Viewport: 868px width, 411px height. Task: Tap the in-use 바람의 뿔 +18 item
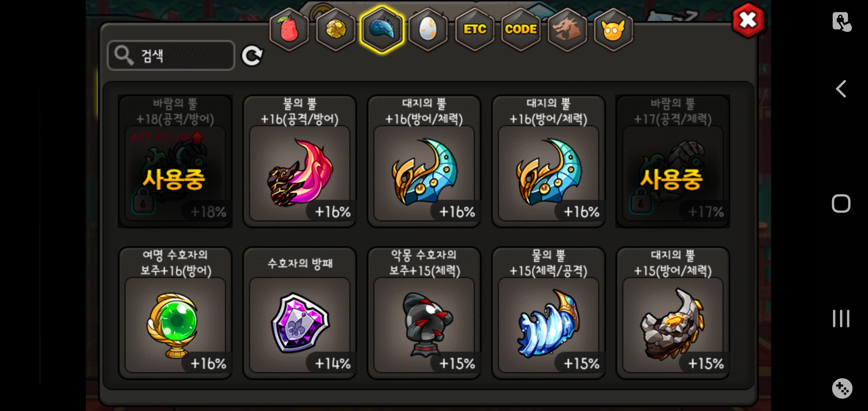point(175,161)
